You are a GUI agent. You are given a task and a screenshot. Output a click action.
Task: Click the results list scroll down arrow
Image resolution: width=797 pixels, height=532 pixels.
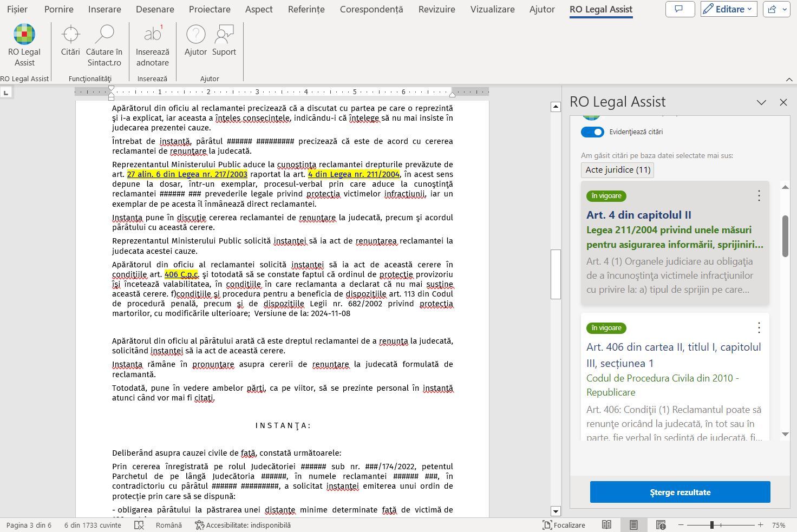[785, 434]
